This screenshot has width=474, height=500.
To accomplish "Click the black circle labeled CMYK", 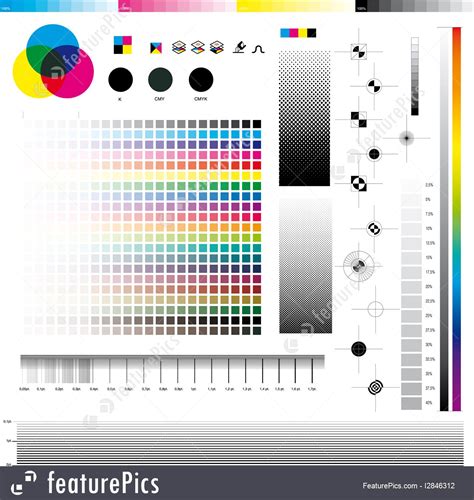I will [201, 80].
